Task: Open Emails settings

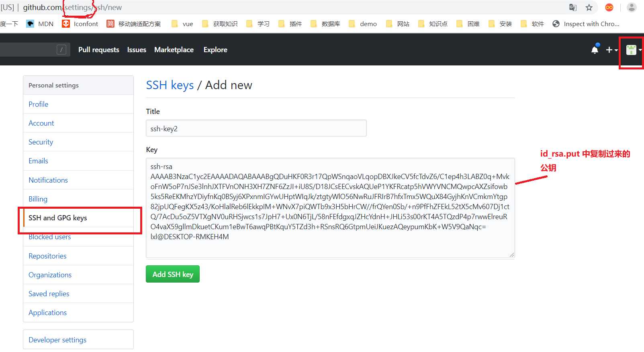Action: coord(78,161)
